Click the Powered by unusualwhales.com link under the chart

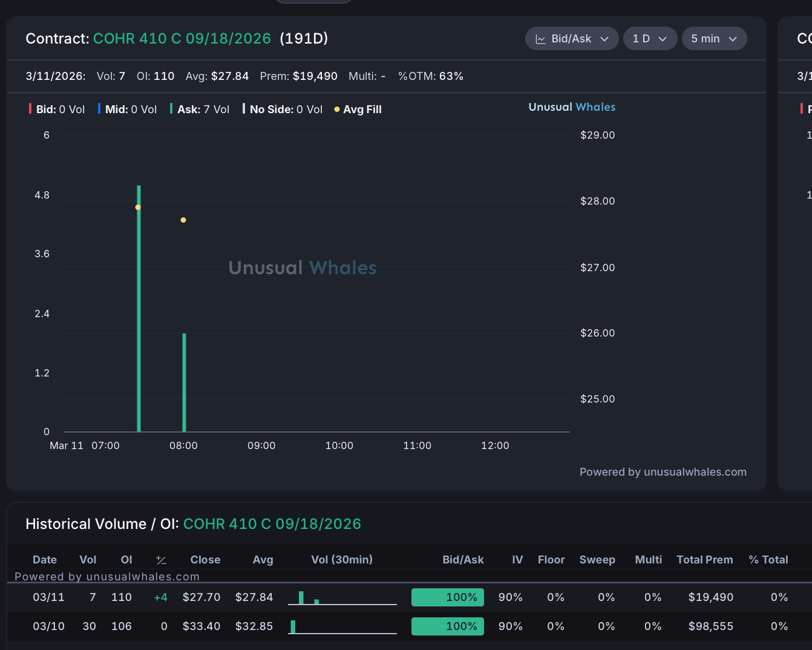pyautogui.click(x=663, y=472)
